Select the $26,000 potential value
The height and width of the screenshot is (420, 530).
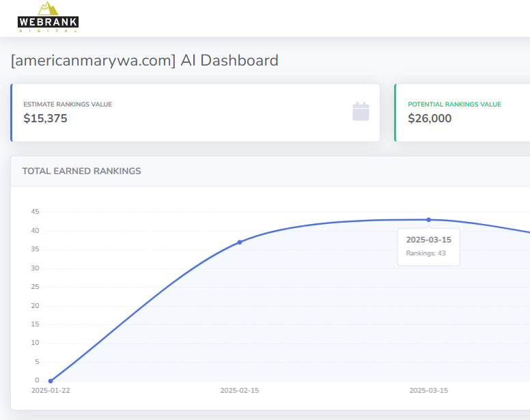430,119
